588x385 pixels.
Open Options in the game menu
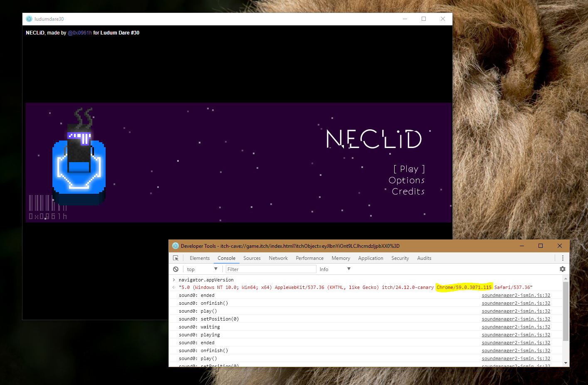(x=406, y=180)
